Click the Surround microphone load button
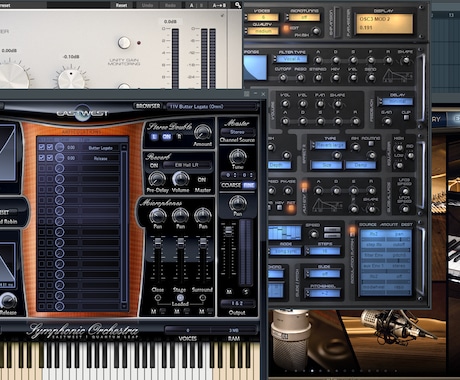The image size is (460, 380). (x=202, y=297)
